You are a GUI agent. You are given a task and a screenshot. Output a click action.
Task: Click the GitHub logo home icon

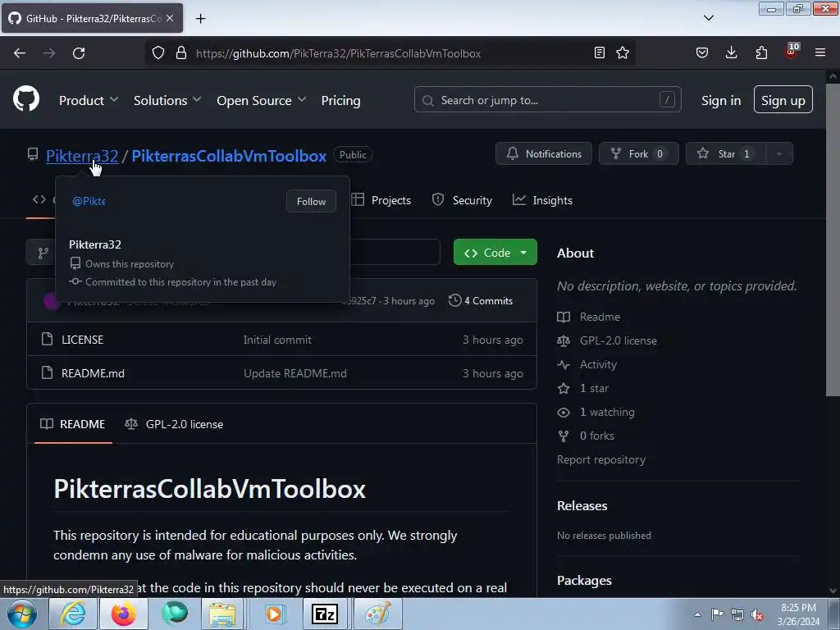pos(26,98)
